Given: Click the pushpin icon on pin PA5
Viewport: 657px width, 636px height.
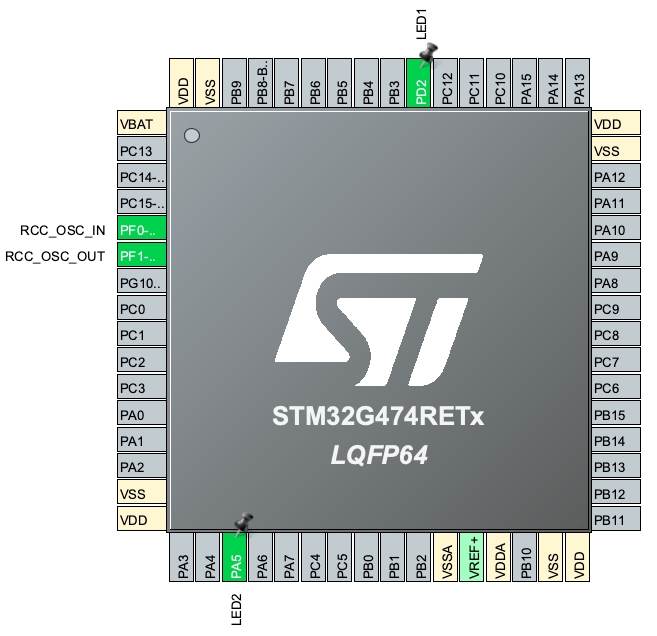Looking at the screenshot, I should point(242,522).
